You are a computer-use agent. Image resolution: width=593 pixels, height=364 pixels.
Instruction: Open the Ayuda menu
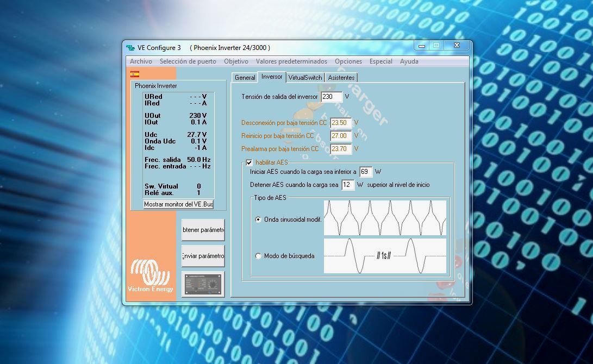tap(409, 61)
